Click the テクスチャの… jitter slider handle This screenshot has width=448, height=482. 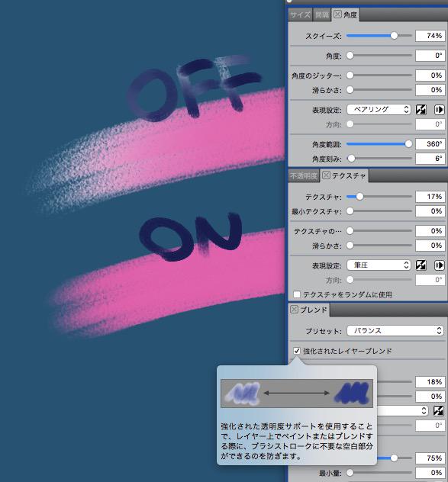pos(350,230)
